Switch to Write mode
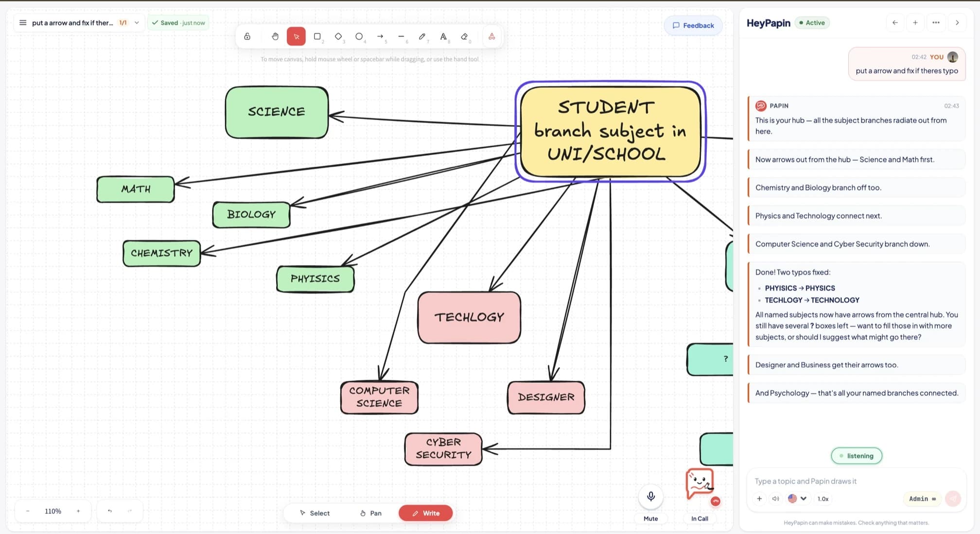Image resolution: width=980 pixels, height=534 pixels. coord(426,513)
